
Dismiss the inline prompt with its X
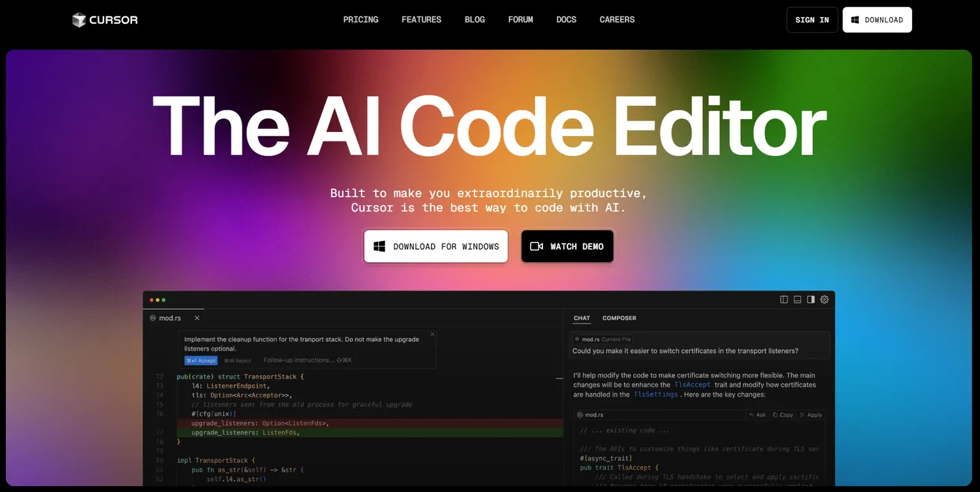click(432, 334)
